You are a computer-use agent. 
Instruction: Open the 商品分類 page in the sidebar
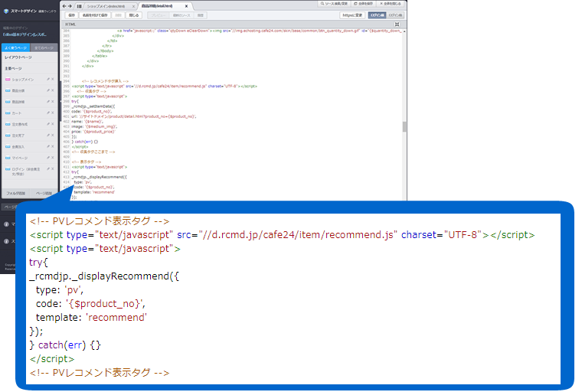pos(18,90)
